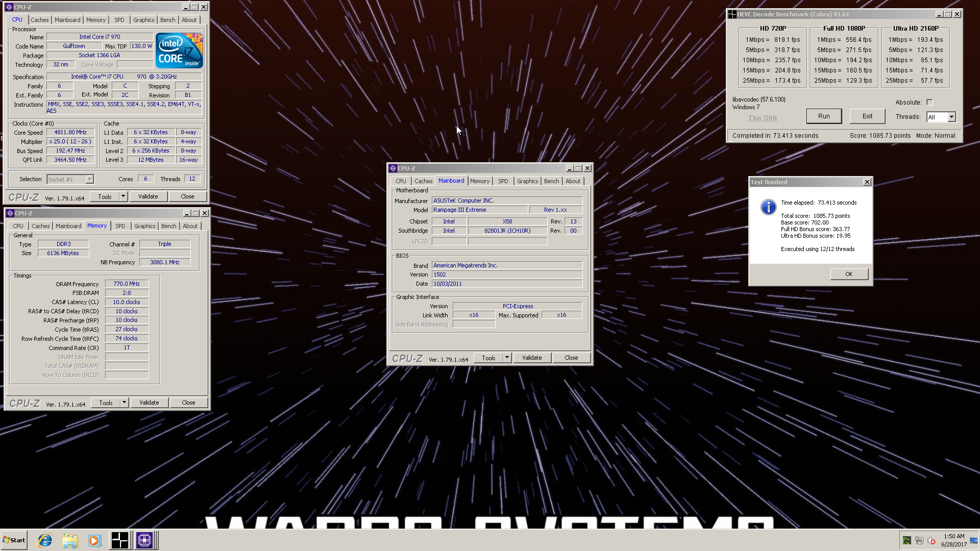The image size is (980, 551).
Task: Click the motherboard Model Rampage III Extreme field
Action: [480, 210]
